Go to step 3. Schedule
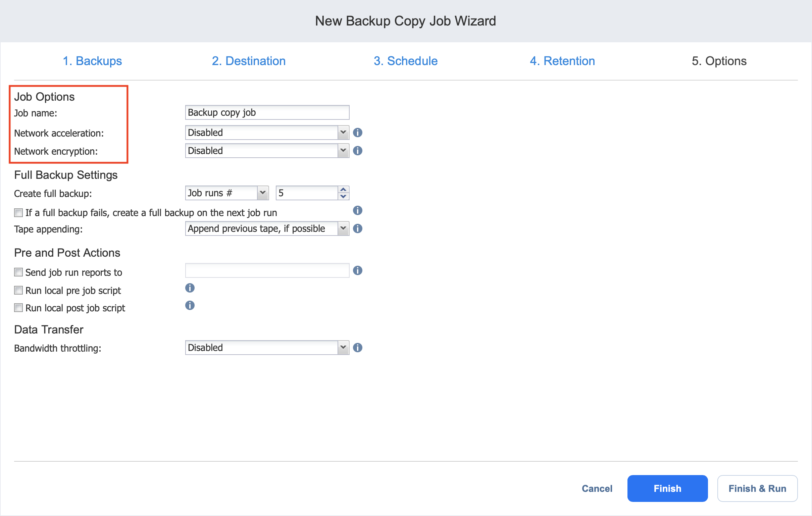Screen dimensions: 812x516 coord(406,61)
